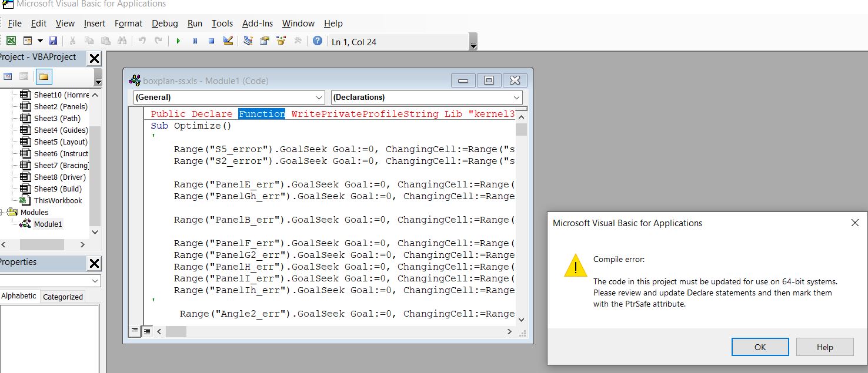Open the Help menu
The image size is (868, 373).
(333, 23)
